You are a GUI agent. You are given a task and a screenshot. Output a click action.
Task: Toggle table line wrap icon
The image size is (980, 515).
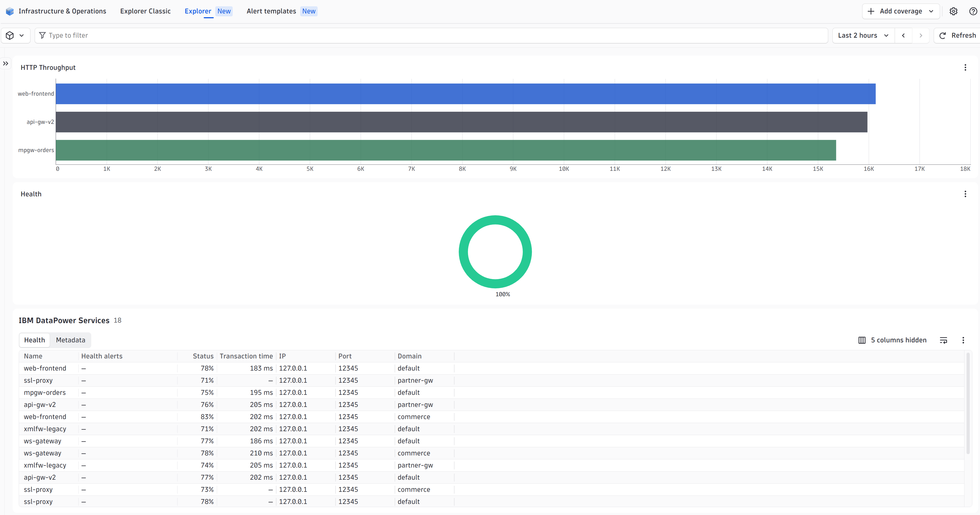[944, 340]
